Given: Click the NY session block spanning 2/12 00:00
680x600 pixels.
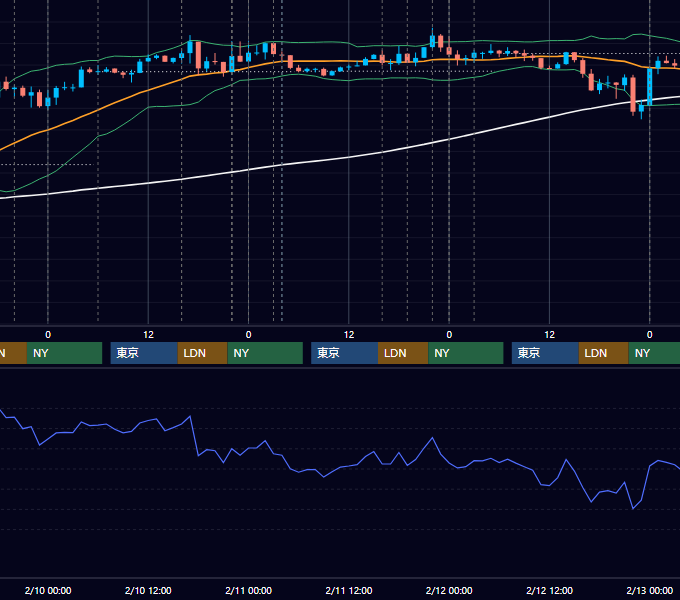Looking at the screenshot, I should click(466, 353).
